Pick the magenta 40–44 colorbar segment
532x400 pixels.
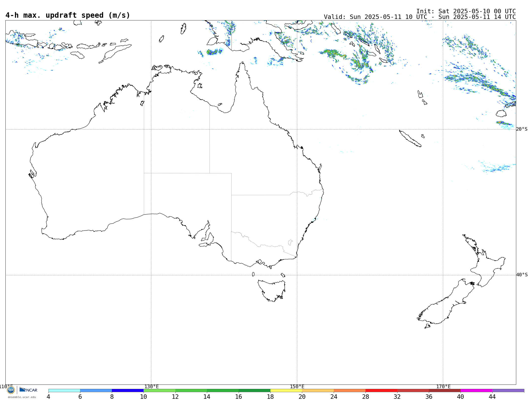click(476, 390)
